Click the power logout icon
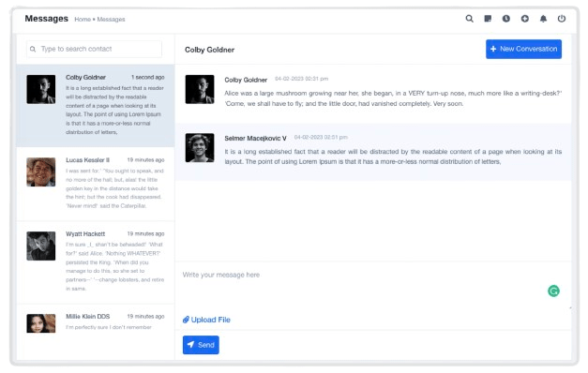The height and width of the screenshot is (373, 588). click(562, 19)
